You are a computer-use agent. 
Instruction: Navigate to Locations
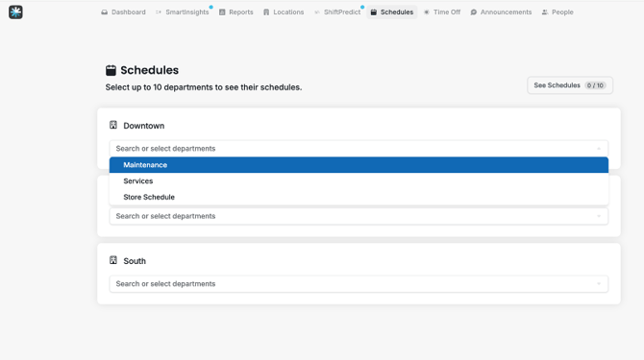(x=284, y=12)
